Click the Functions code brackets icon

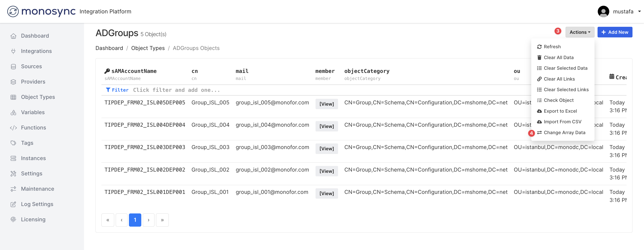pos(13,128)
